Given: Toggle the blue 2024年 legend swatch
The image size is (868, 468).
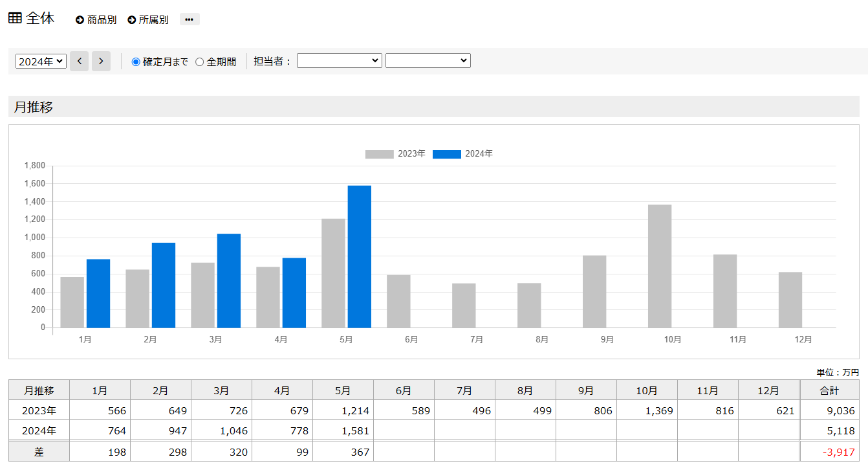Looking at the screenshot, I should [446, 154].
